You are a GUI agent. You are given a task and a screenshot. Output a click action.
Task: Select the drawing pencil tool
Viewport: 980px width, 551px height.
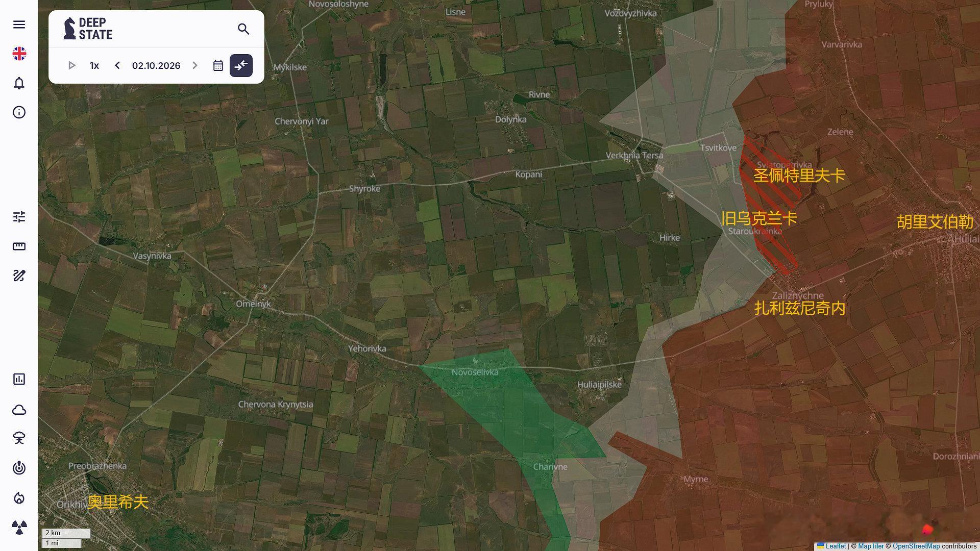pos(19,276)
